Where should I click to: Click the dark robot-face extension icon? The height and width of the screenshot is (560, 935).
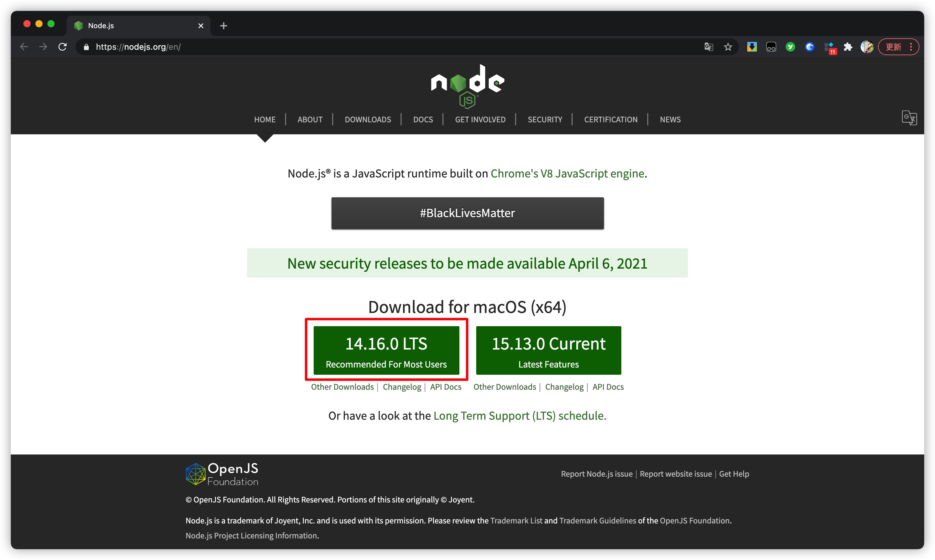click(771, 47)
